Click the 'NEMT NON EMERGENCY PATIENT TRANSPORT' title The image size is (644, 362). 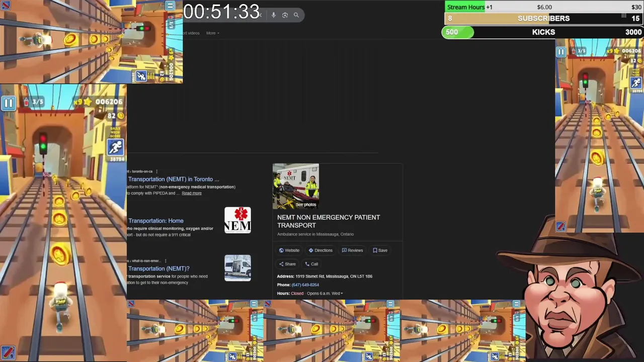pyautogui.click(x=329, y=221)
